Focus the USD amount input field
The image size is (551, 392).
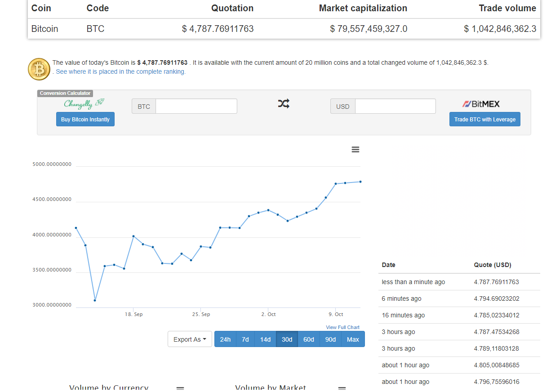pos(395,107)
